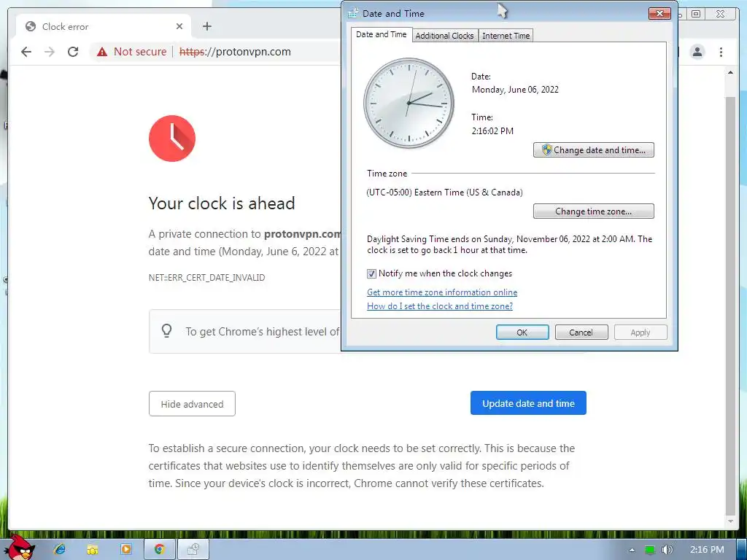This screenshot has width=747, height=560.
Task: Click the Monday, June 06, 2022 date text
Action: tap(515, 90)
